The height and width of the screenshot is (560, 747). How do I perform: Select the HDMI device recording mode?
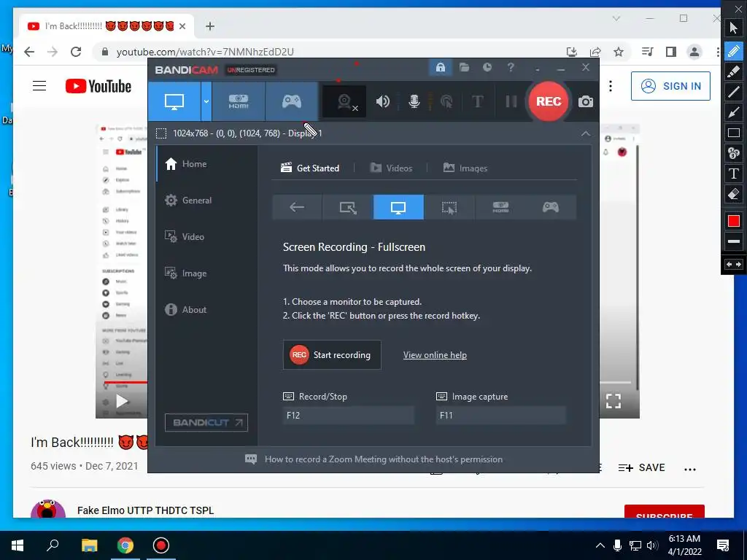[239, 101]
